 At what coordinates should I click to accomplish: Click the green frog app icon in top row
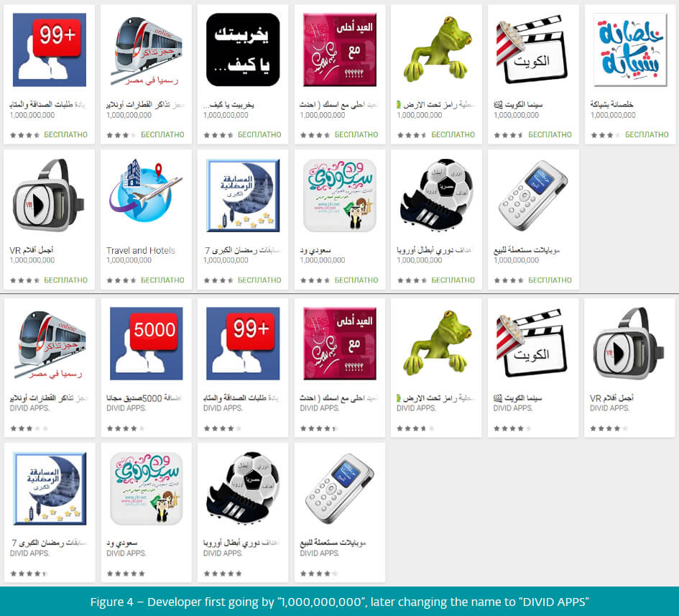coord(437,50)
